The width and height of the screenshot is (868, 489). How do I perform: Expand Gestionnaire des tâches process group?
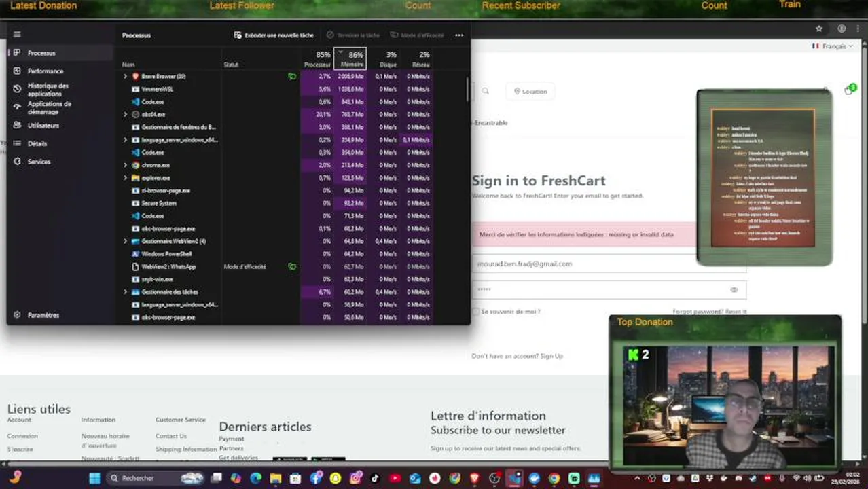click(x=126, y=292)
